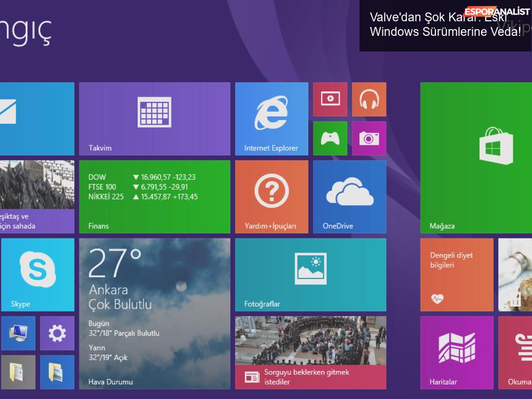The image size is (532, 399).
Task: Open the computer monitor small tile
Action: coord(18,333)
